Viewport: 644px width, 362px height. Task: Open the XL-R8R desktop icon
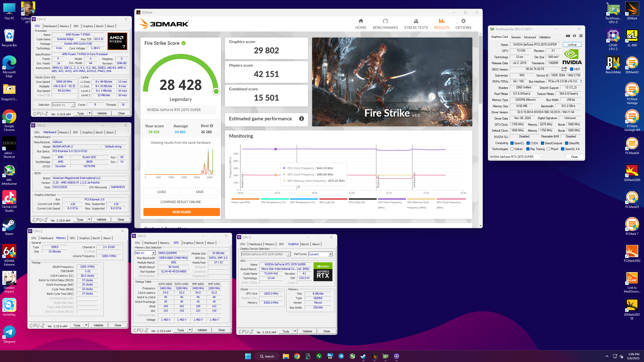coord(632,38)
